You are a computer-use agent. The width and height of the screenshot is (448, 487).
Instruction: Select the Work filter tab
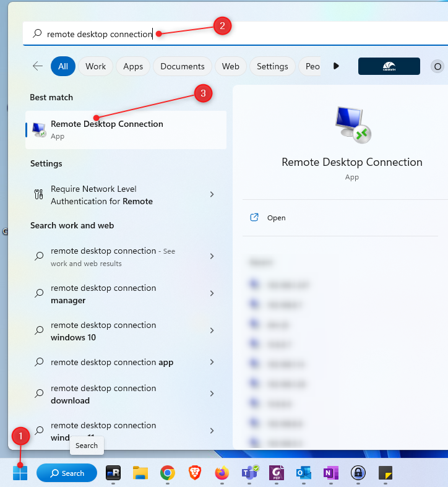pyautogui.click(x=95, y=66)
